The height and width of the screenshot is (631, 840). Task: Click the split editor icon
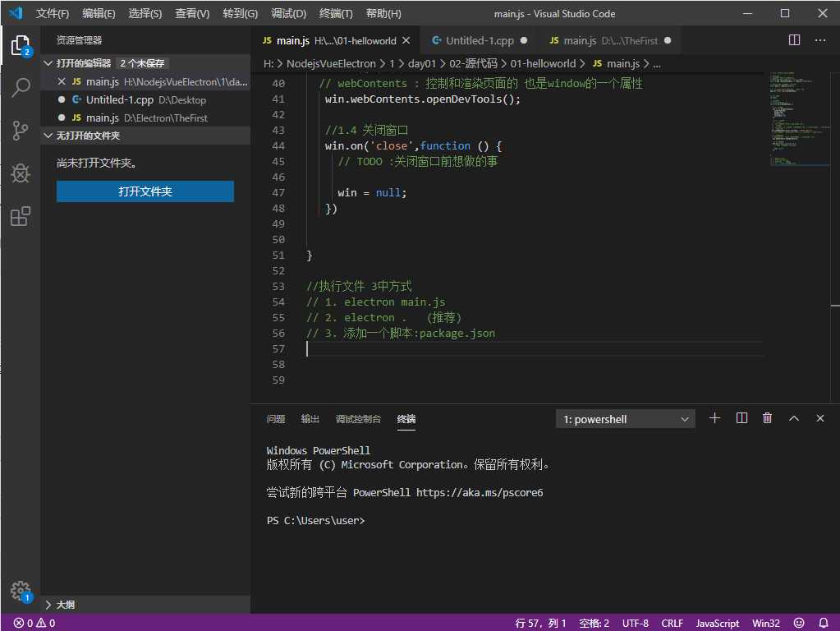coord(794,40)
